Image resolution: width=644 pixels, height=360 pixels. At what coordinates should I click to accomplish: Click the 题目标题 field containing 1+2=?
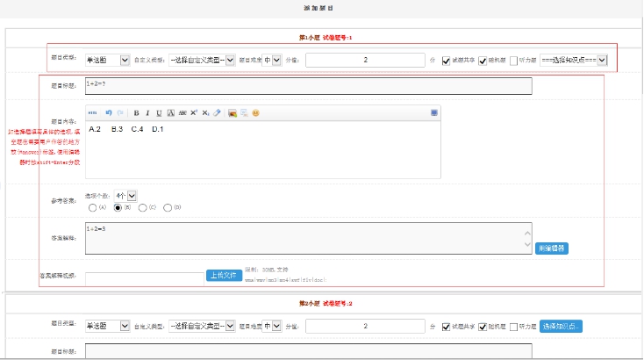[x=308, y=86]
